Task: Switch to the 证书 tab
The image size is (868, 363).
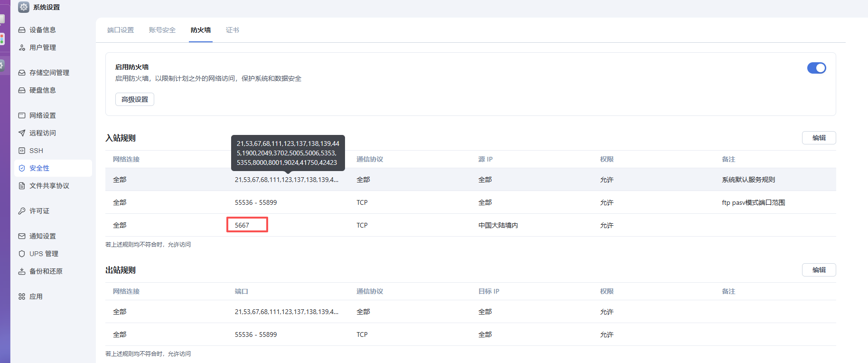Action: [x=233, y=30]
